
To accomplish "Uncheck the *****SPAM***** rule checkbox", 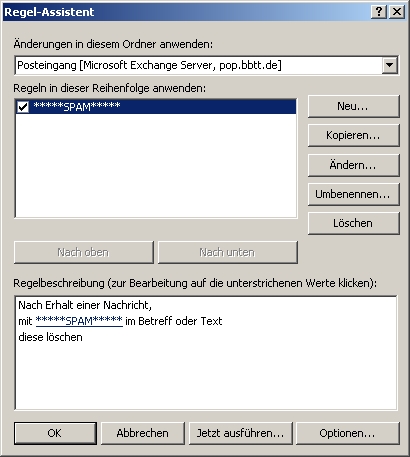I will click(x=23, y=107).
